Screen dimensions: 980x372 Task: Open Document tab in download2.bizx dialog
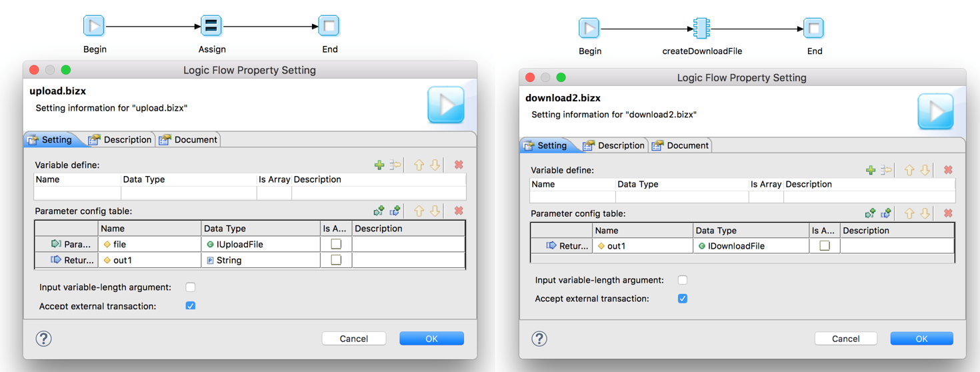[x=681, y=145]
